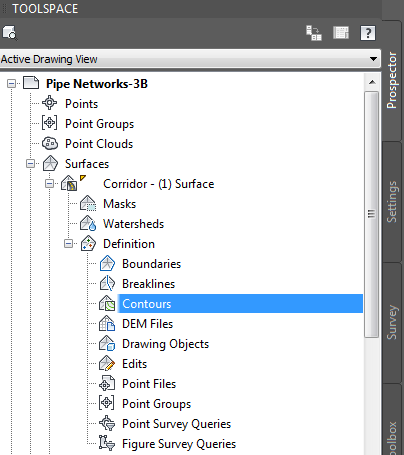Screen dimensions: 404x455
Task: Click the Drawing Objects icon
Action: (107, 343)
